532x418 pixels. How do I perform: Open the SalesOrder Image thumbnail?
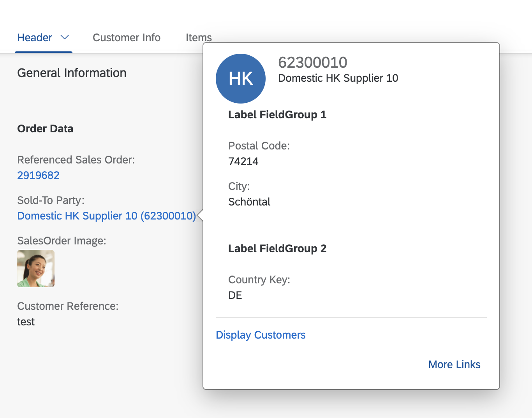tap(36, 269)
